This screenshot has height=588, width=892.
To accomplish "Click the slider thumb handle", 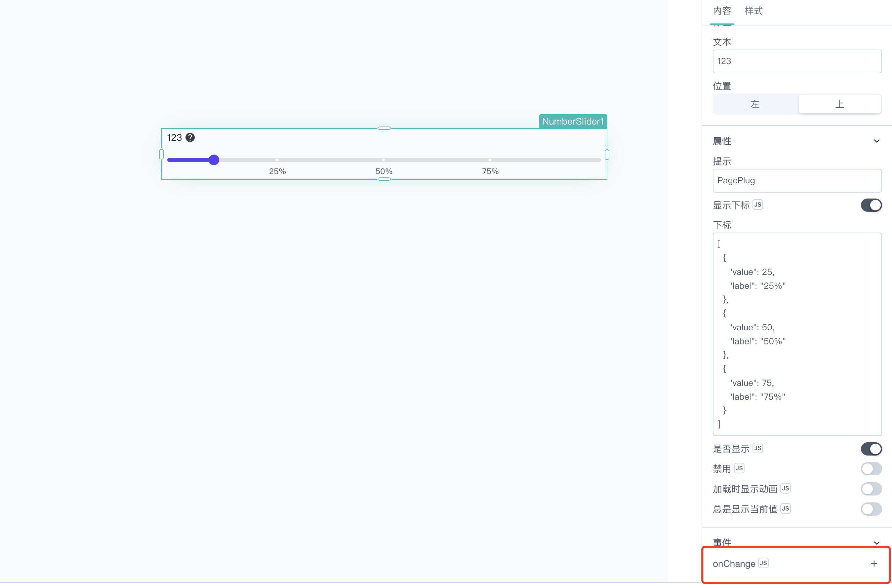I will tap(214, 160).
